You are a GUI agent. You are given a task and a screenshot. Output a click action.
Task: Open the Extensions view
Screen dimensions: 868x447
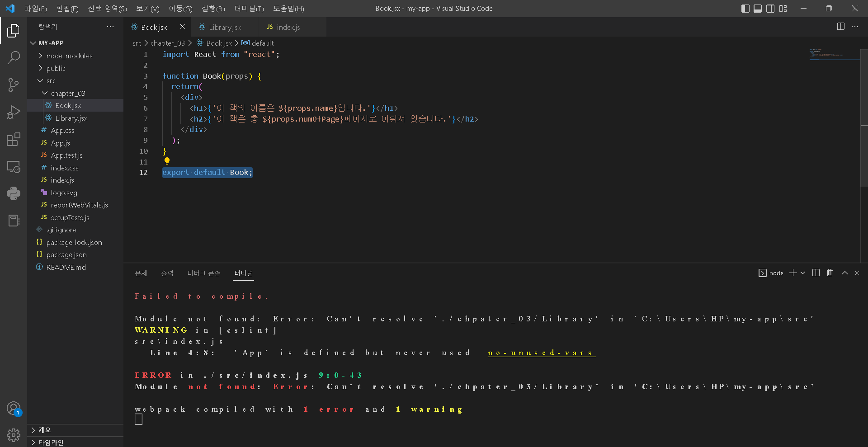coord(14,139)
